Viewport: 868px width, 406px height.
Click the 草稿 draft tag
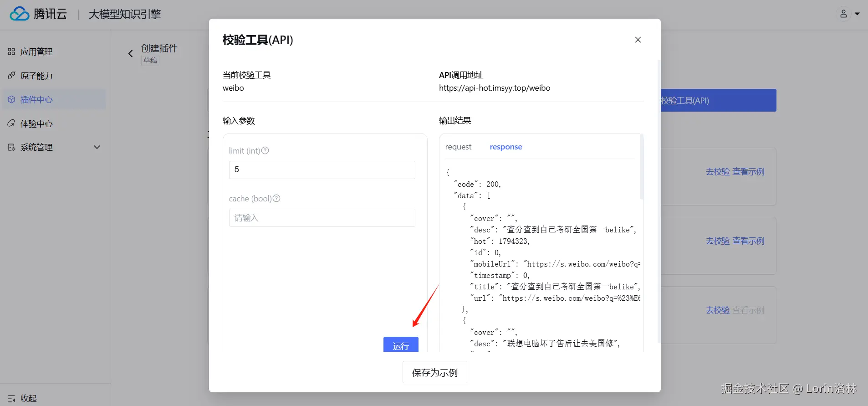150,61
